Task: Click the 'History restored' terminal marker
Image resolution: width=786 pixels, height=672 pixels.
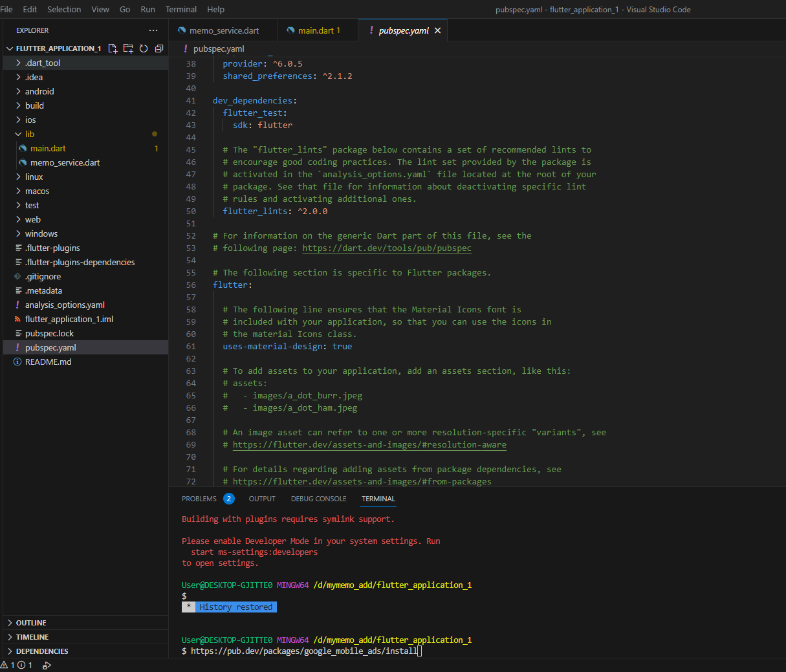Action: pyautogui.click(x=229, y=607)
